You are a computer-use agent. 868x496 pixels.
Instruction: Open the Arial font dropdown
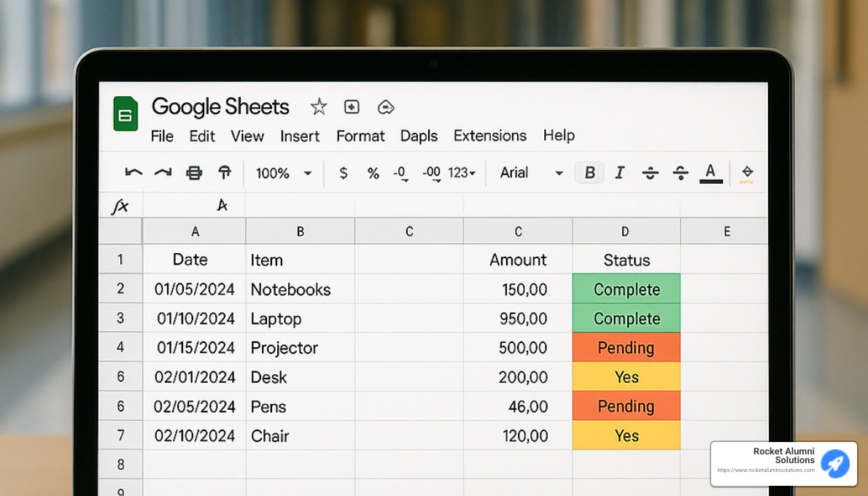[532, 173]
